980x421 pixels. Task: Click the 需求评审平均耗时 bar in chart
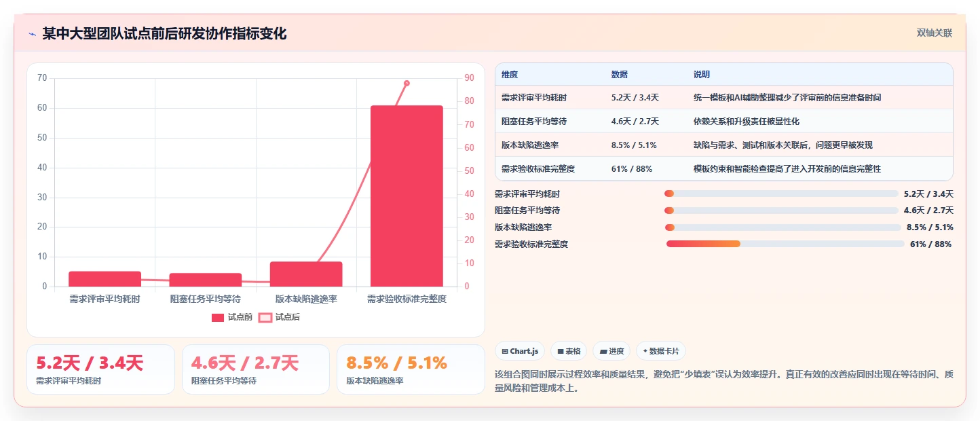pyautogui.click(x=105, y=279)
